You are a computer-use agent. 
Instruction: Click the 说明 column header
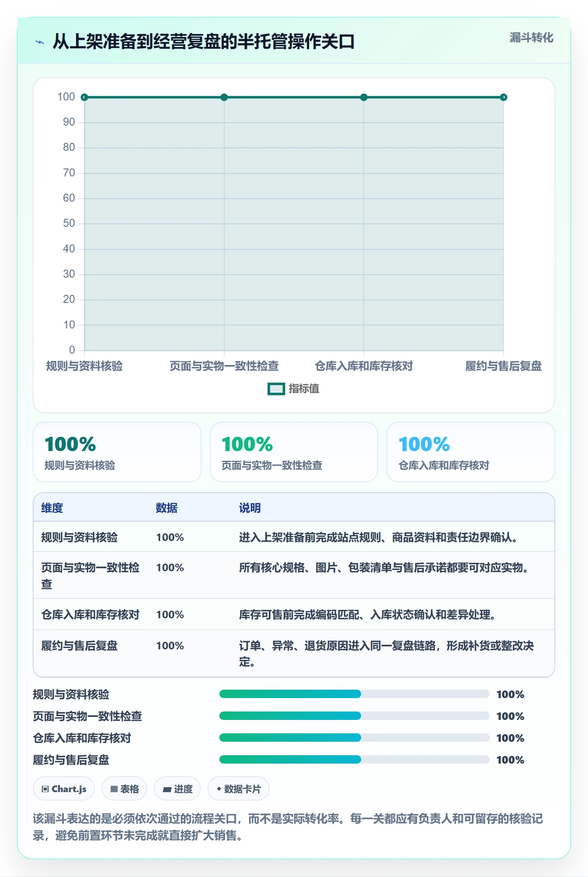pos(250,508)
